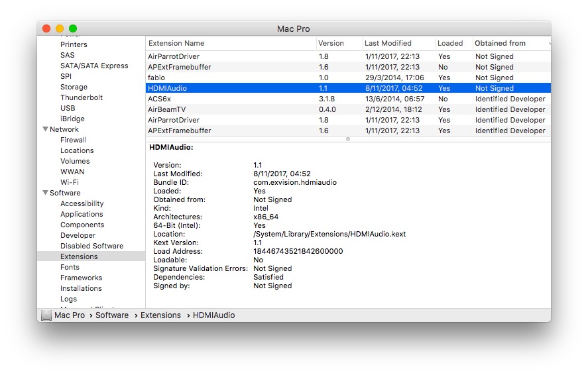Image resolution: width=588 pixels, height=375 pixels.
Task: Collapse the Software section triangle
Action: pyautogui.click(x=45, y=193)
